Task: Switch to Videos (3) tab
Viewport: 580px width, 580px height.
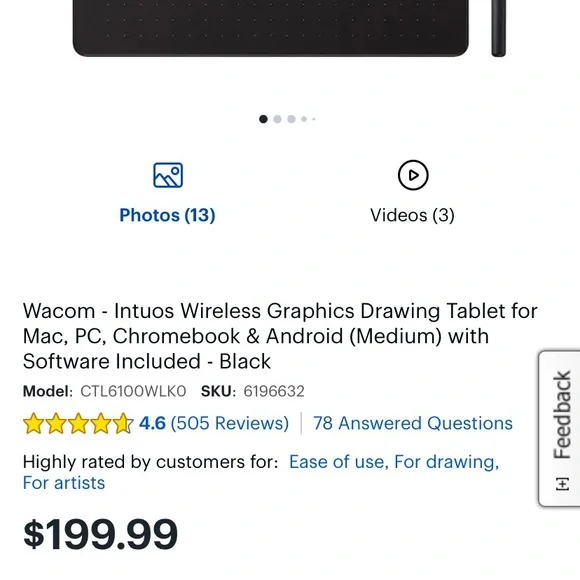Action: pyautogui.click(x=412, y=215)
